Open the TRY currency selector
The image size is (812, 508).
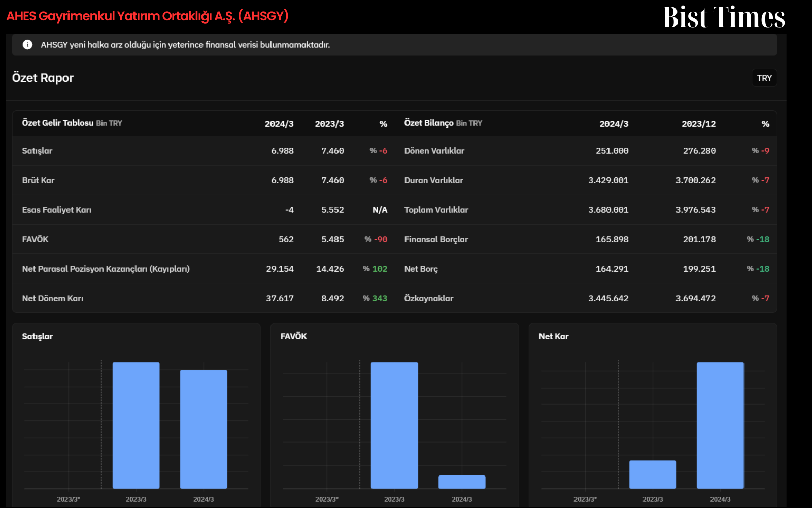pyautogui.click(x=764, y=78)
